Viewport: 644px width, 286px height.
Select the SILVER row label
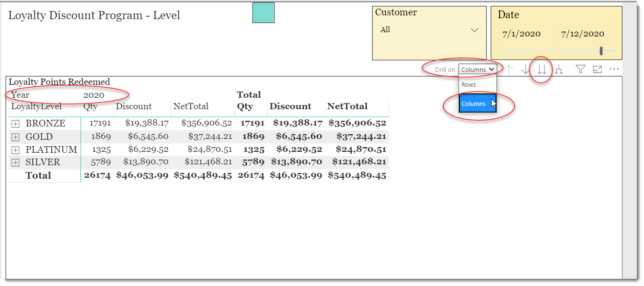tap(43, 162)
